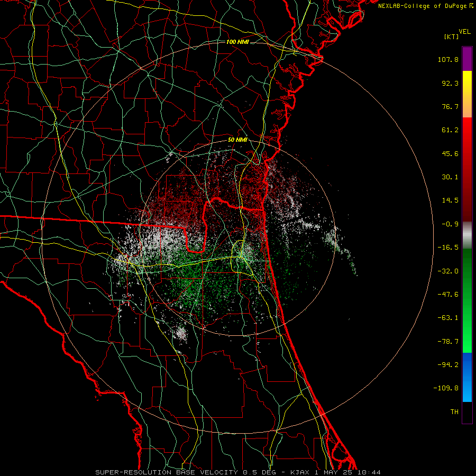The height and width of the screenshot is (476, 476).
Task: Click the 50 NMI range ring label
Action: pos(237,140)
